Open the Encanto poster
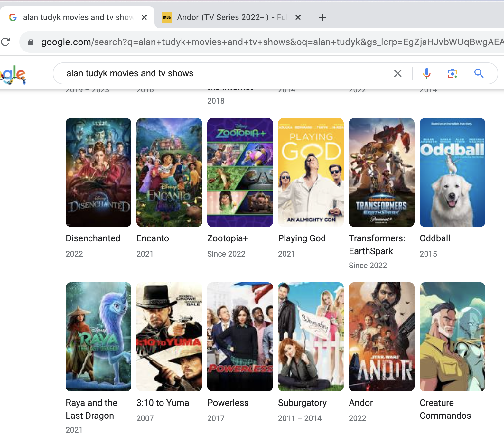 tap(169, 173)
